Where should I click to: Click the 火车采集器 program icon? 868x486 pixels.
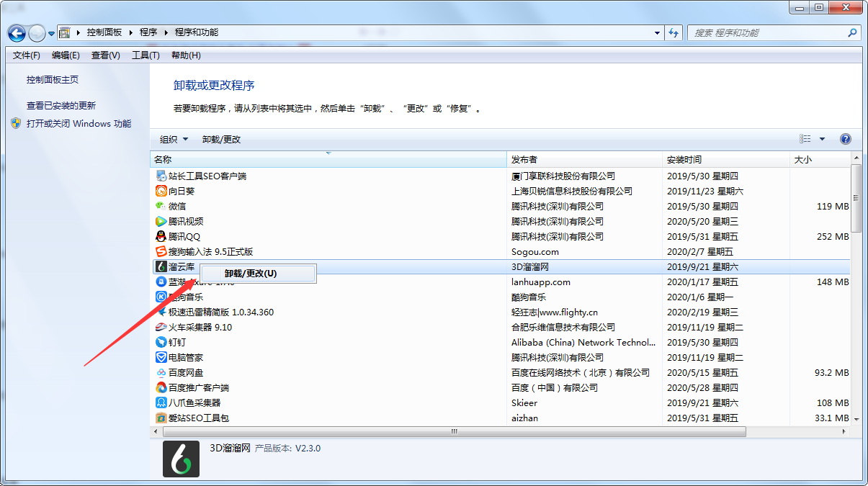161,327
